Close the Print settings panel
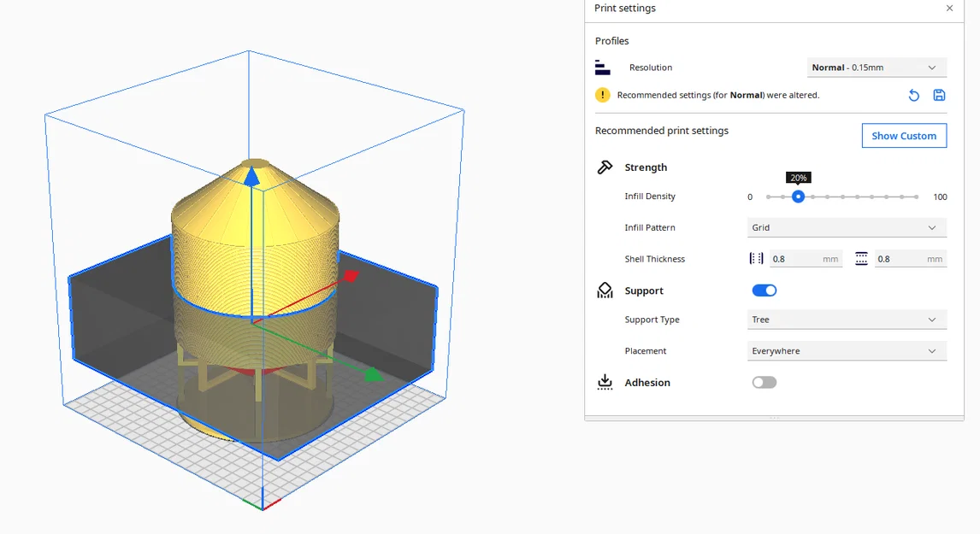 tap(949, 9)
